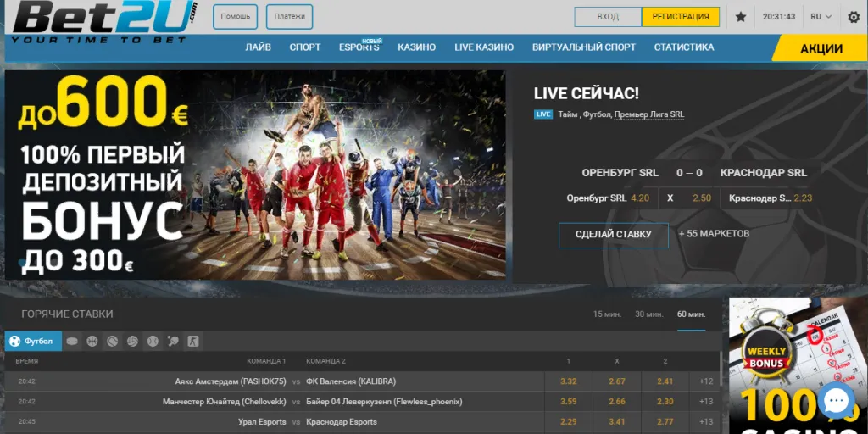Expand +12 markets for Аякс Амстердам match
868x434 pixels.
point(706,381)
